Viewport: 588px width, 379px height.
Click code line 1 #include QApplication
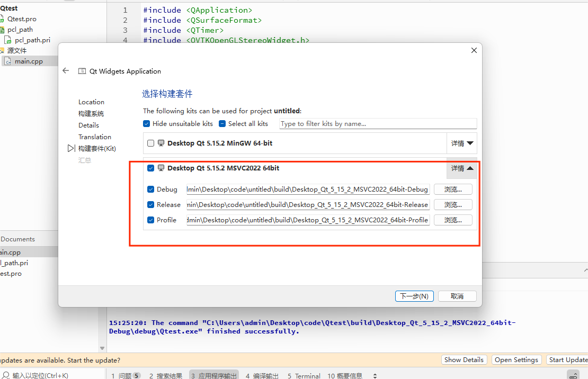[x=198, y=10]
